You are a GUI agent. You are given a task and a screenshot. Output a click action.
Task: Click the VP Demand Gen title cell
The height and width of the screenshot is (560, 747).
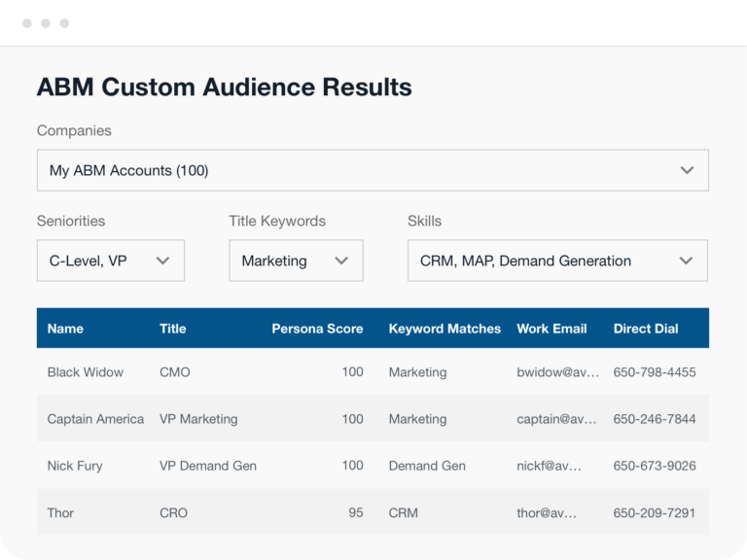[208, 466]
